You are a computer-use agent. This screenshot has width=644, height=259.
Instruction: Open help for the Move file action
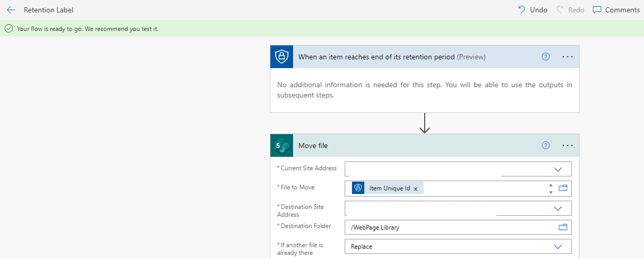tap(545, 145)
